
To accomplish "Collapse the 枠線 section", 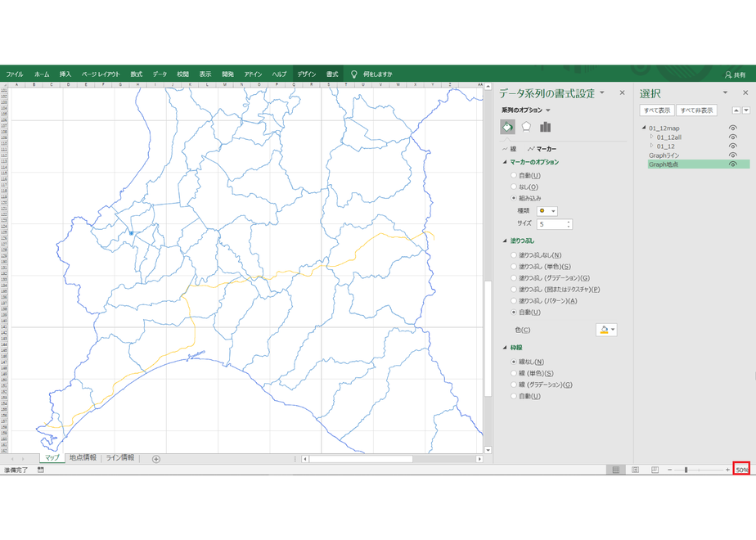I will (x=506, y=348).
